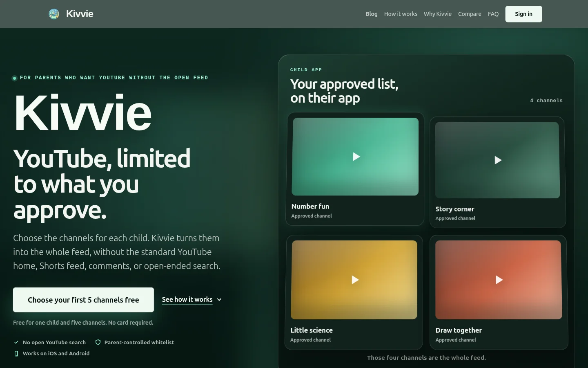588x368 pixels.
Task: Select the Little science channel title
Action: pos(312,330)
